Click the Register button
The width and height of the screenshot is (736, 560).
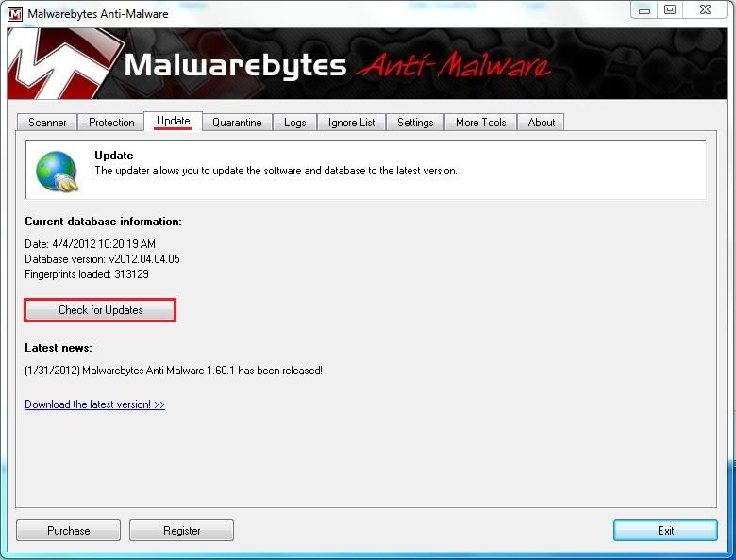click(182, 531)
